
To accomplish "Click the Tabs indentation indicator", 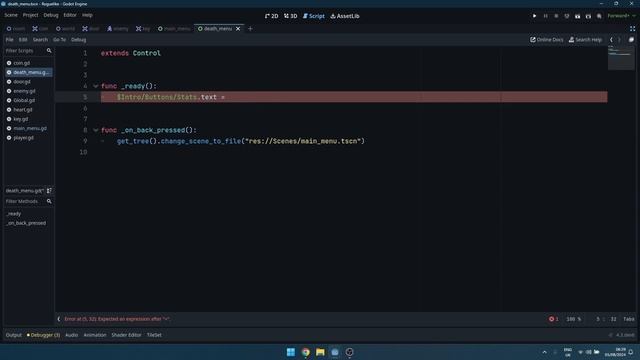I will click(x=629, y=319).
